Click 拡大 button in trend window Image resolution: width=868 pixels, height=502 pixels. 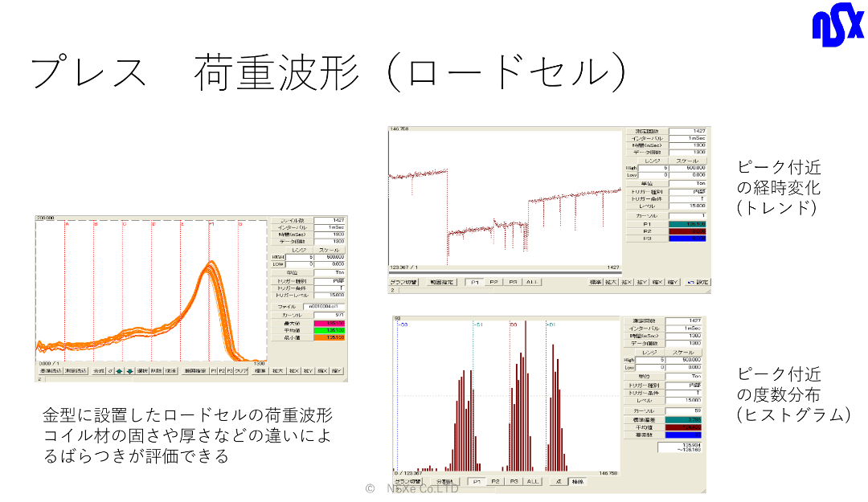[x=611, y=282]
